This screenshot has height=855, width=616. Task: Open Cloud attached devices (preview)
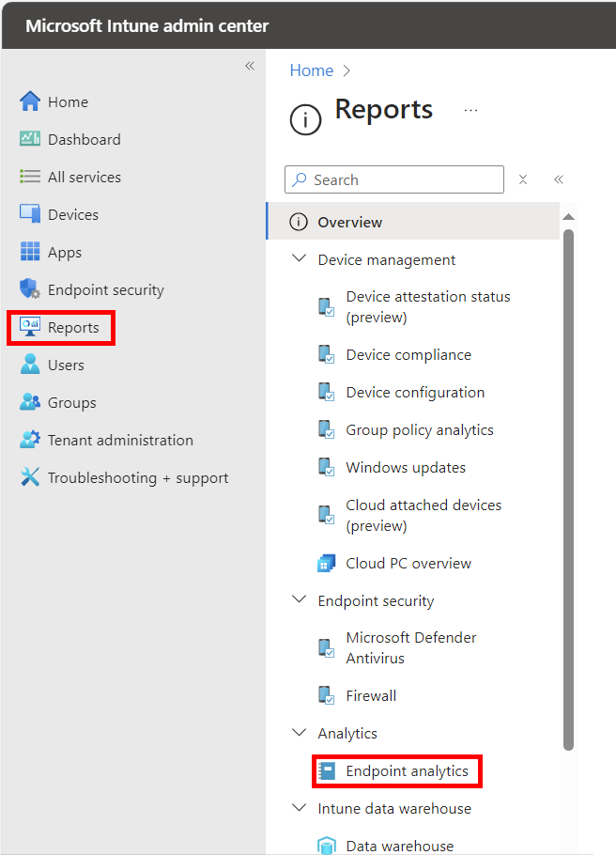click(423, 515)
